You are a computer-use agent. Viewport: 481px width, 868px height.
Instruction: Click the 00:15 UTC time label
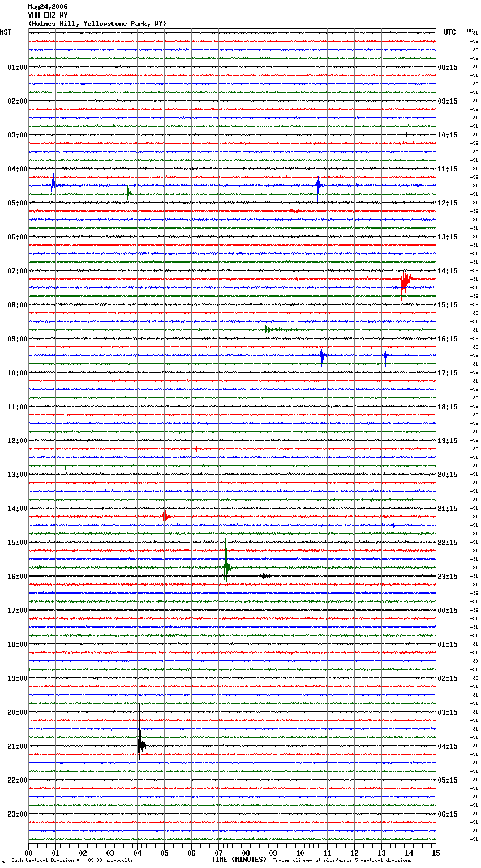tap(448, 611)
